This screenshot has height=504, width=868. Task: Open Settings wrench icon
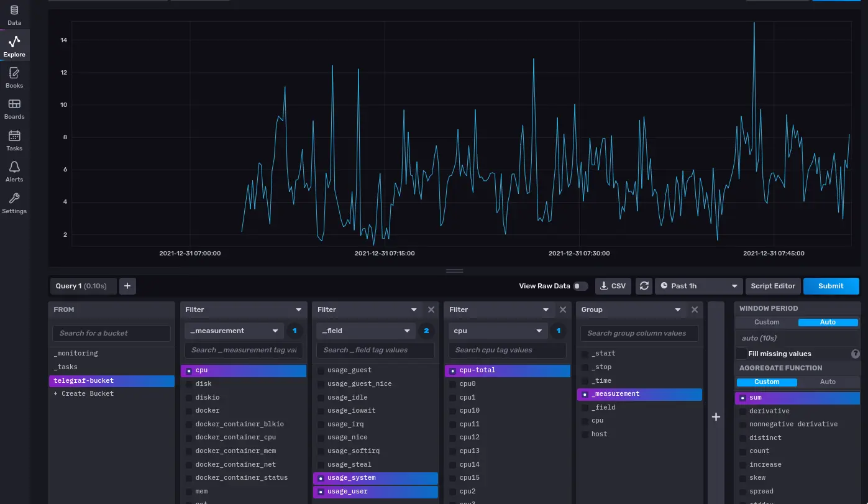click(14, 203)
